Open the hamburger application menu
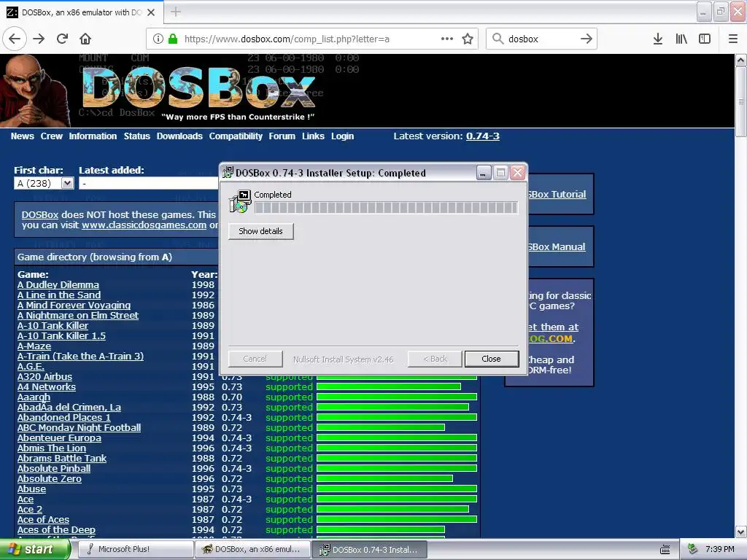The width and height of the screenshot is (747, 560). point(733,39)
